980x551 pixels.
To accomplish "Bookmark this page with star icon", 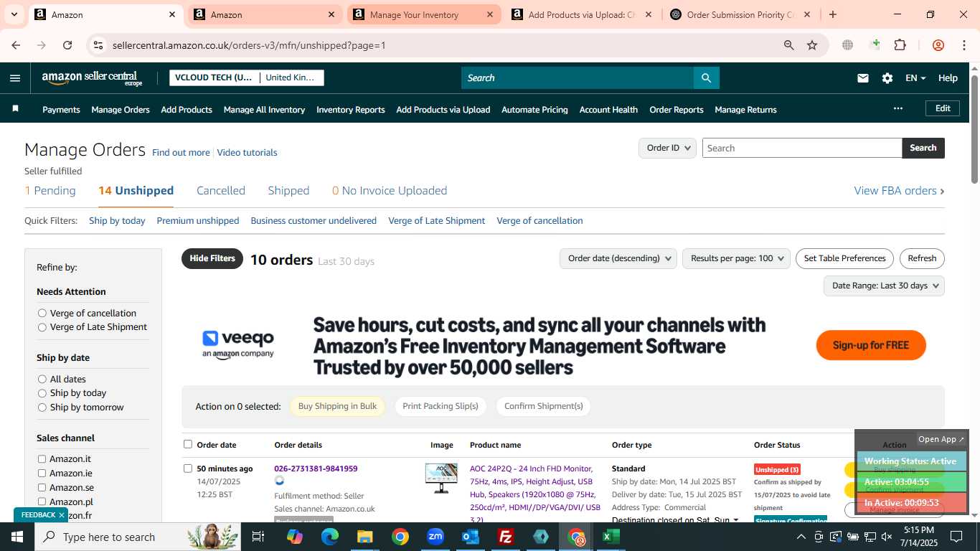I will (812, 45).
